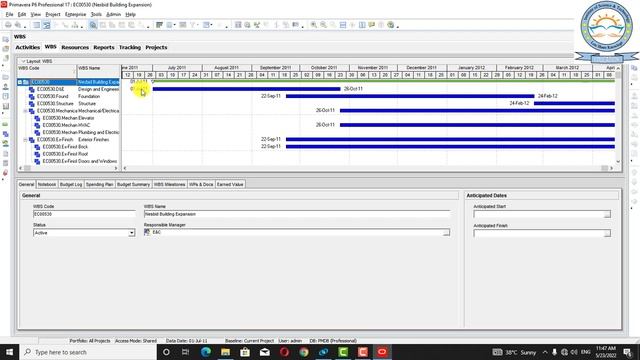The image size is (640, 360).
Task: Switch to the Activities tab
Action: (27, 47)
